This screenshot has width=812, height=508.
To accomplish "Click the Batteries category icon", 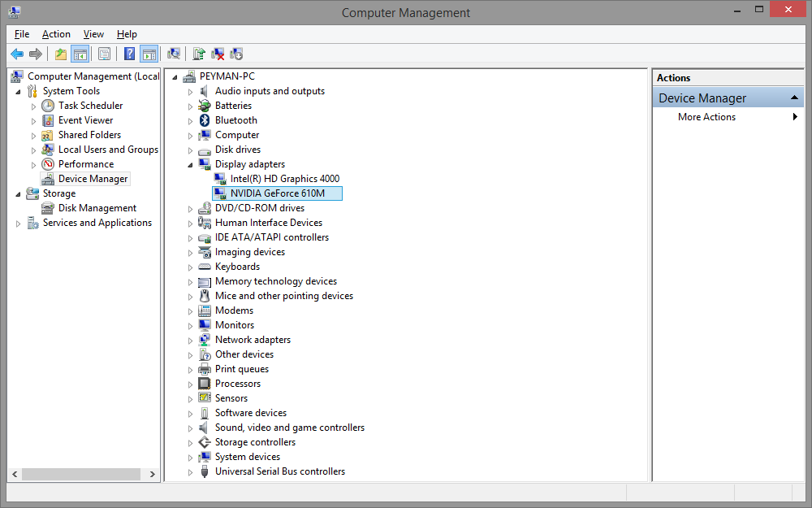I will [205, 106].
